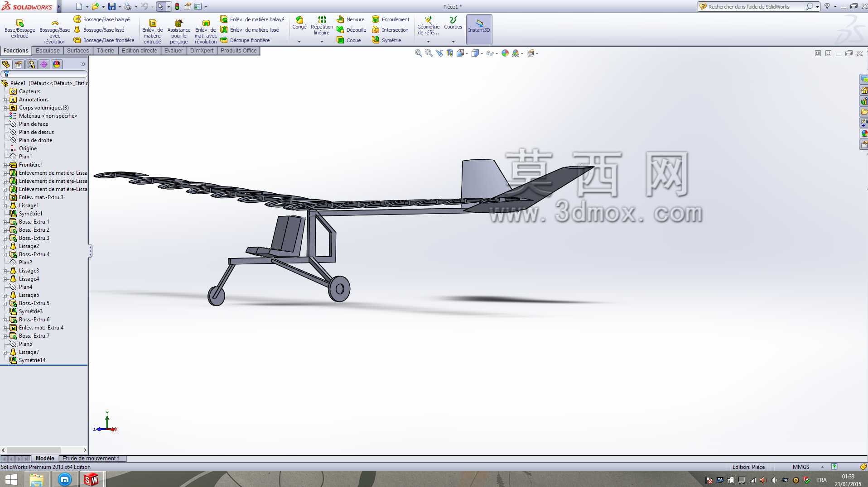
Task: Select Enlèv. de mat. avec révolution
Action: pos(206,32)
